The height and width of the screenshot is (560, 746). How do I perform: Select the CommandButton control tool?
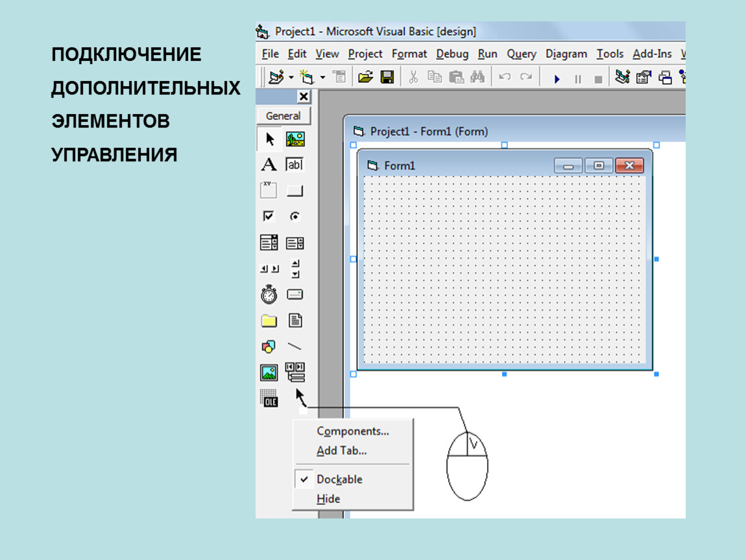point(295,191)
